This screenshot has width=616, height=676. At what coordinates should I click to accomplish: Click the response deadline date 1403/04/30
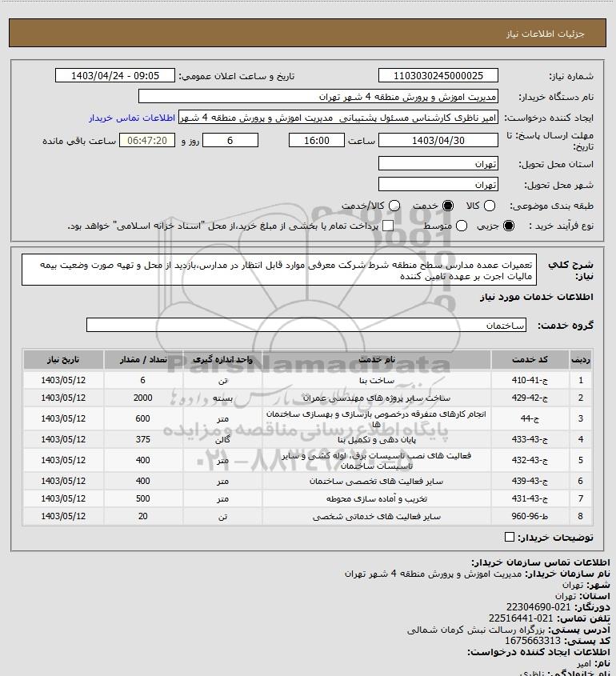point(438,141)
